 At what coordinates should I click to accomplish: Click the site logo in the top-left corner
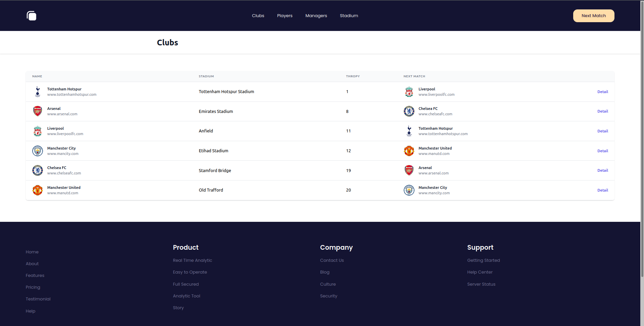31,15
